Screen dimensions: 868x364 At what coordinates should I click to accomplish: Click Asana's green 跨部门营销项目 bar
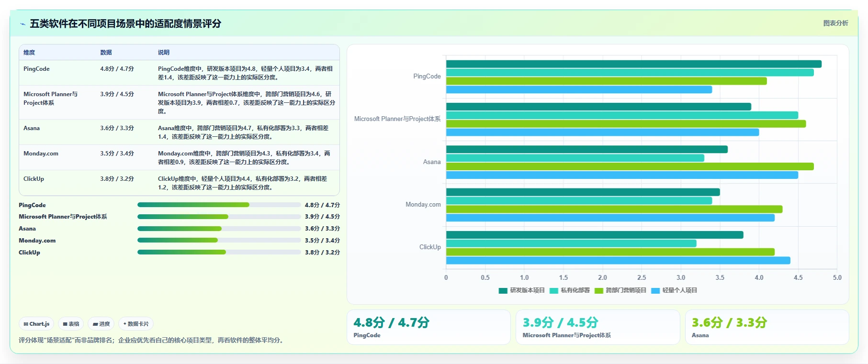click(630, 166)
